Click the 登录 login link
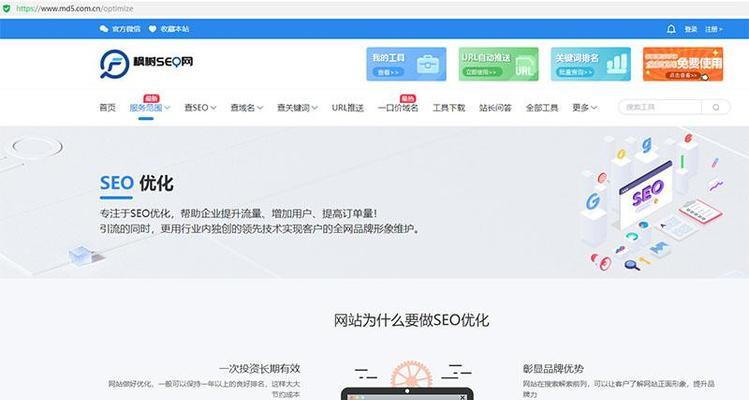The image size is (749, 400). coord(691,29)
